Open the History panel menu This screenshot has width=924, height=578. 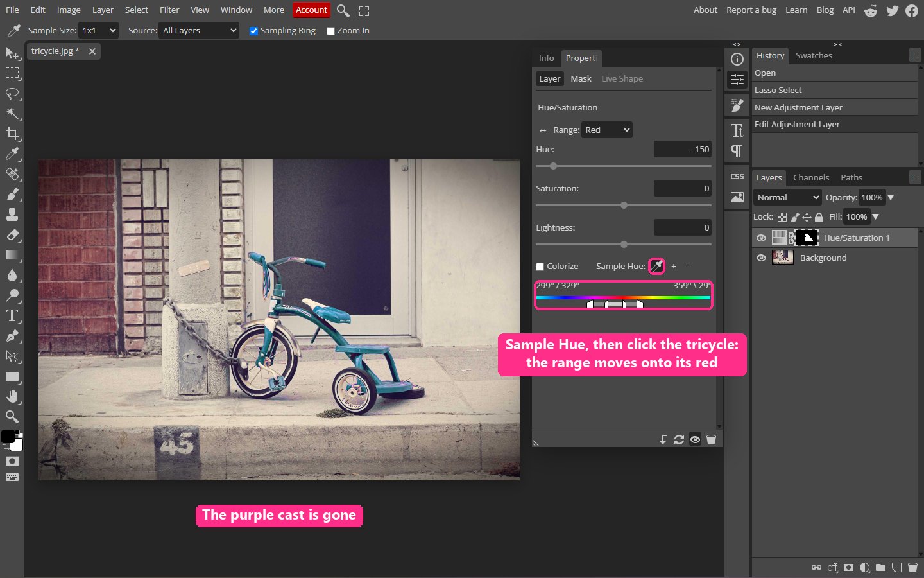click(x=915, y=55)
